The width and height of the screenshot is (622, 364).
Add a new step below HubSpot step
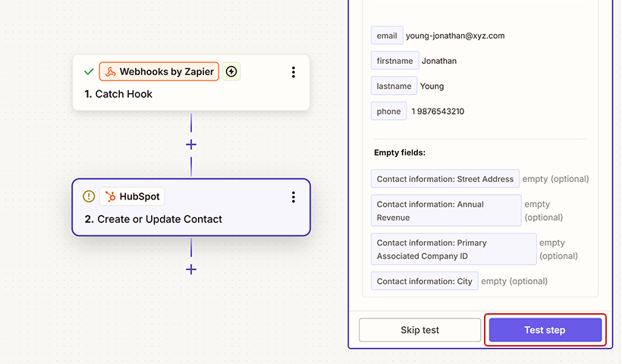point(191,269)
